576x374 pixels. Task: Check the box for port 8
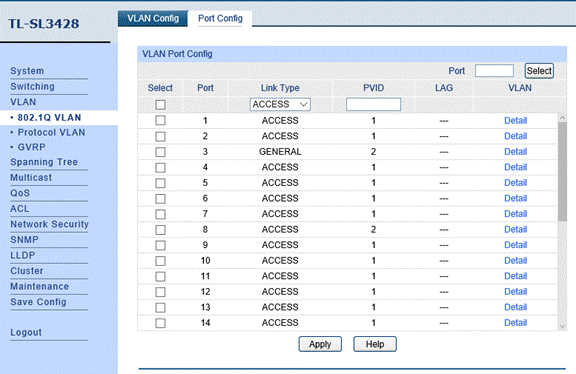point(160,230)
